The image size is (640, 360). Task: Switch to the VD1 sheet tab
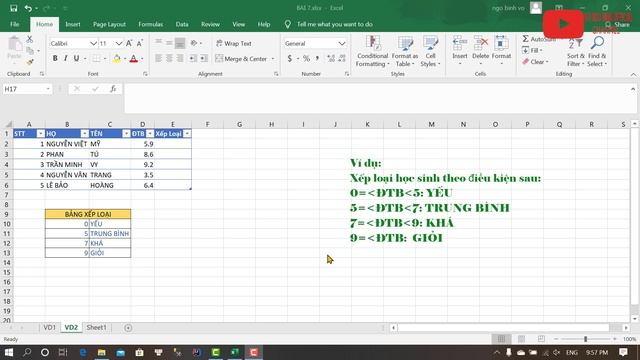[49, 328]
